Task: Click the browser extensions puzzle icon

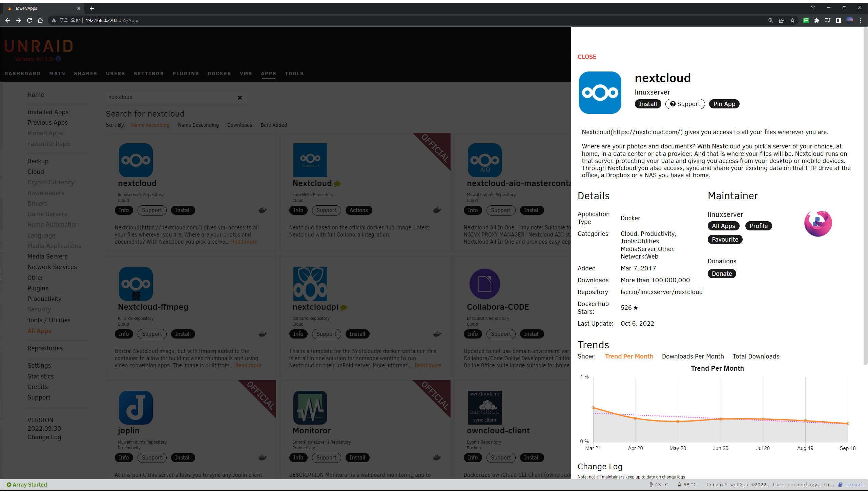Action: click(817, 20)
